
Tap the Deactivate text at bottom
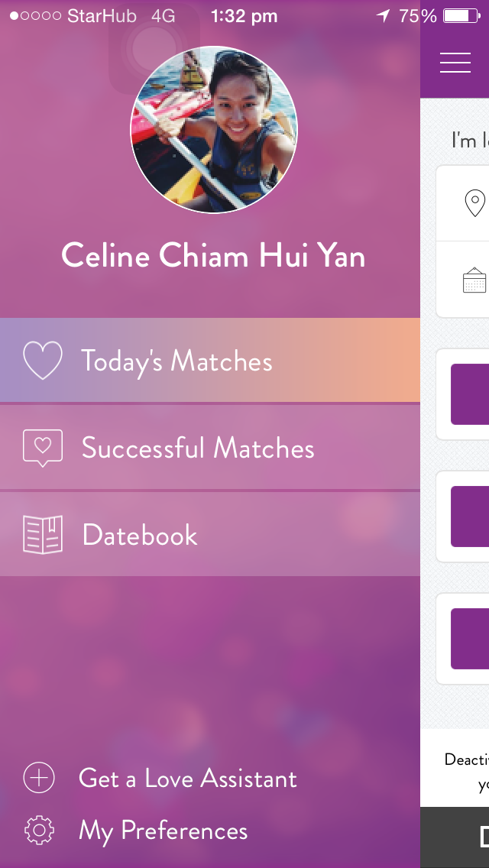(466, 759)
